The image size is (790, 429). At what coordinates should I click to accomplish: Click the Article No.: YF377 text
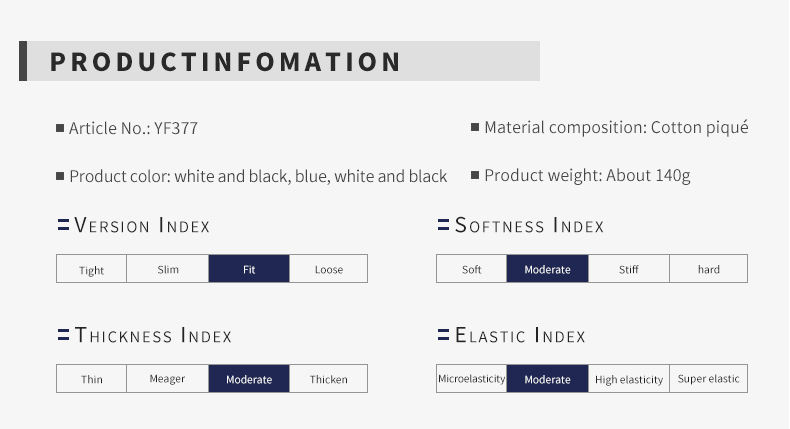[x=133, y=128]
